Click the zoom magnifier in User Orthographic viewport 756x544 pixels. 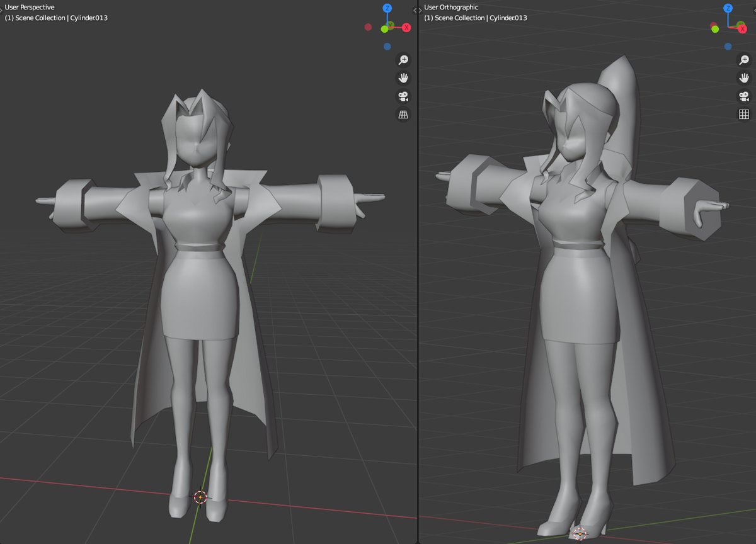[744, 60]
